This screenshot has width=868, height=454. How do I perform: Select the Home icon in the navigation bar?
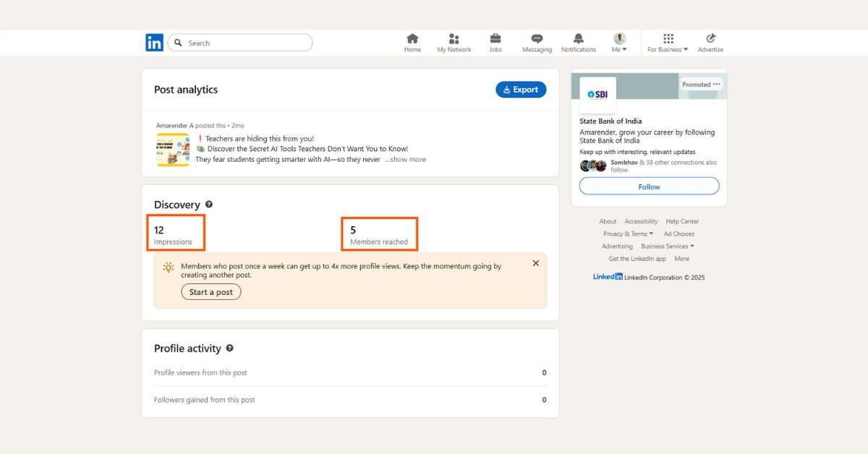point(412,38)
